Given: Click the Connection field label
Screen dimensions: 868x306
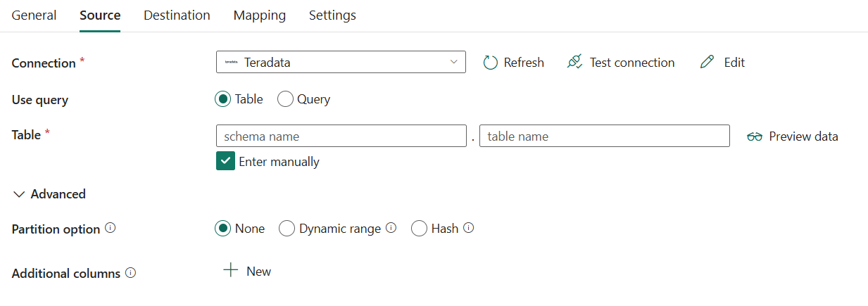Looking at the screenshot, I should click(x=44, y=63).
